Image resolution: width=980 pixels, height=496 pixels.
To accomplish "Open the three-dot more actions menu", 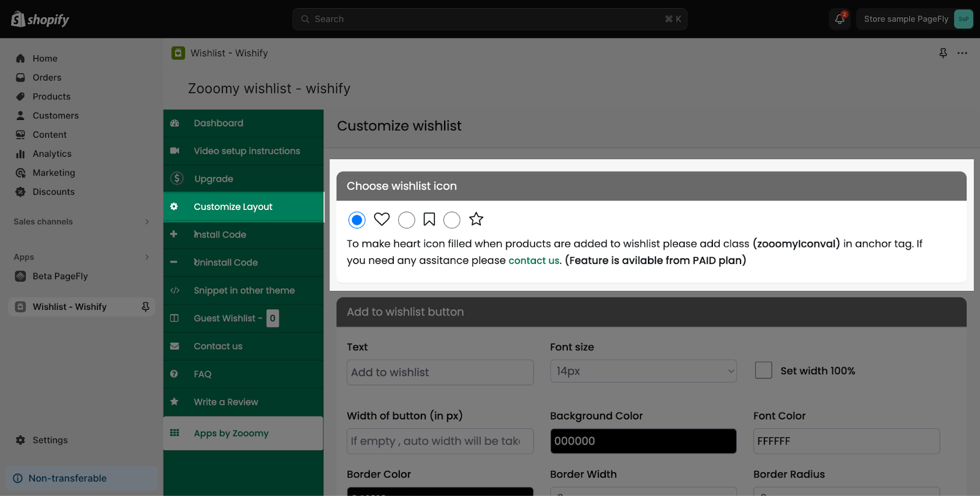I will [962, 53].
